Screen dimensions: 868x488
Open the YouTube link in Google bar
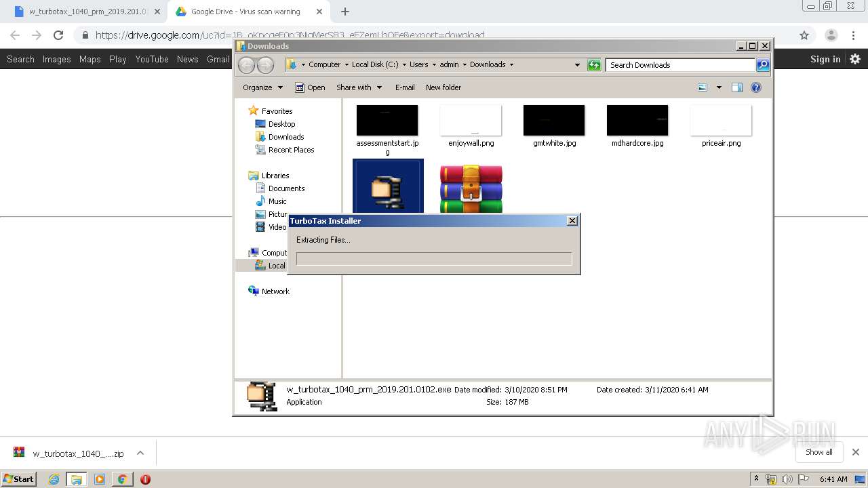pyautogui.click(x=152, y=59)
